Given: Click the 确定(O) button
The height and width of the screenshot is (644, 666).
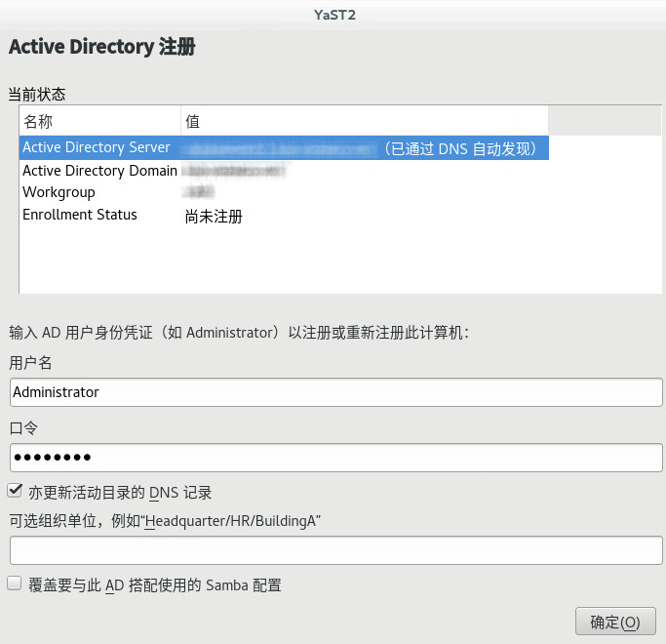Looking at the screenshot, I should click(615, 622).
